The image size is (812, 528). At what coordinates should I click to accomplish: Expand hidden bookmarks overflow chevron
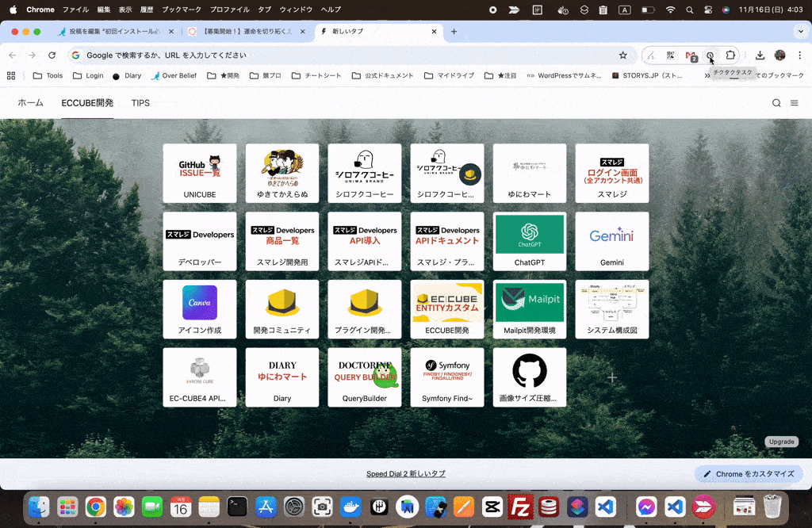[707, 76]
